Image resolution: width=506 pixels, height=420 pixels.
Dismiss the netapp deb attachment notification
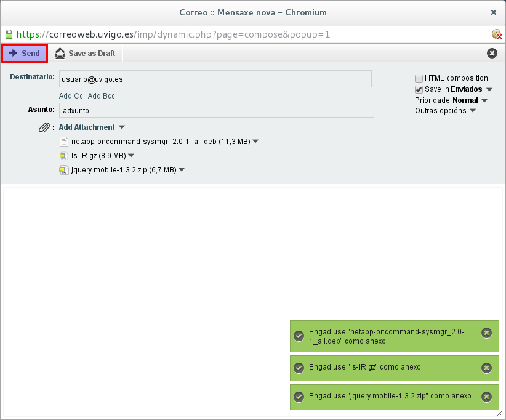(x=486, y=333)
